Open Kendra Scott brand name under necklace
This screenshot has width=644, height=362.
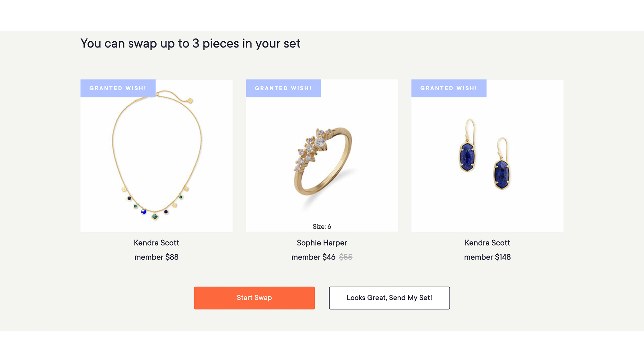click(x=157, y=243)
